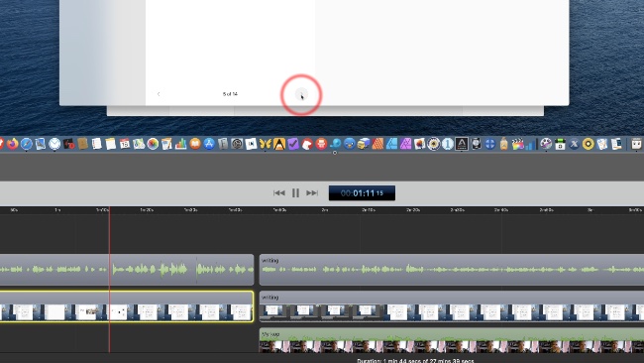
Task: Click the previous page chevron beside '5 of 14'
Action: [x=159, y=94]
